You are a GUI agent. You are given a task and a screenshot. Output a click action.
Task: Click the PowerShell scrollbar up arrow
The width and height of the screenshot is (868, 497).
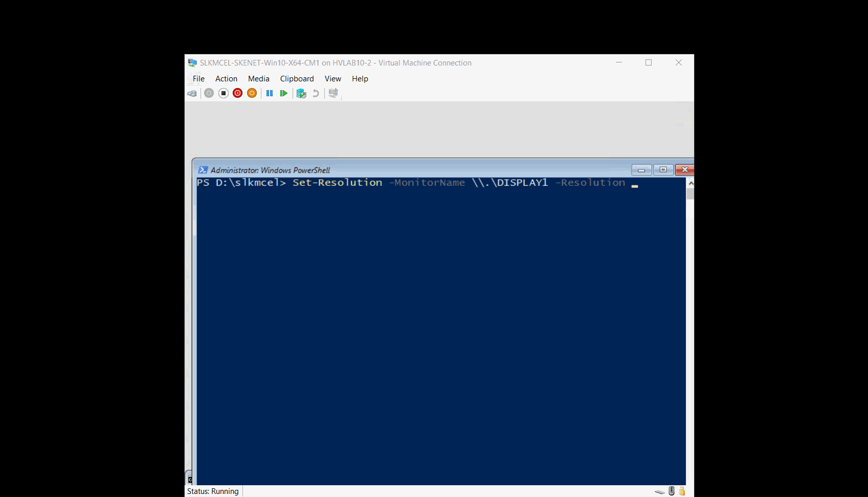[x=690, y=182]
